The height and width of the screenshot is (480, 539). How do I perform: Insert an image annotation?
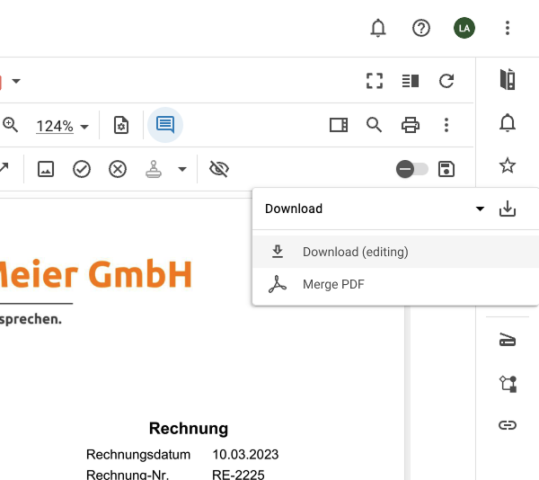tap(46, 169)
